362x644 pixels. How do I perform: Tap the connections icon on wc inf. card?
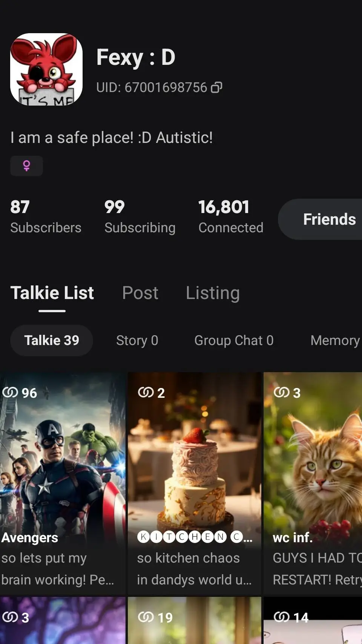point(281,393)
